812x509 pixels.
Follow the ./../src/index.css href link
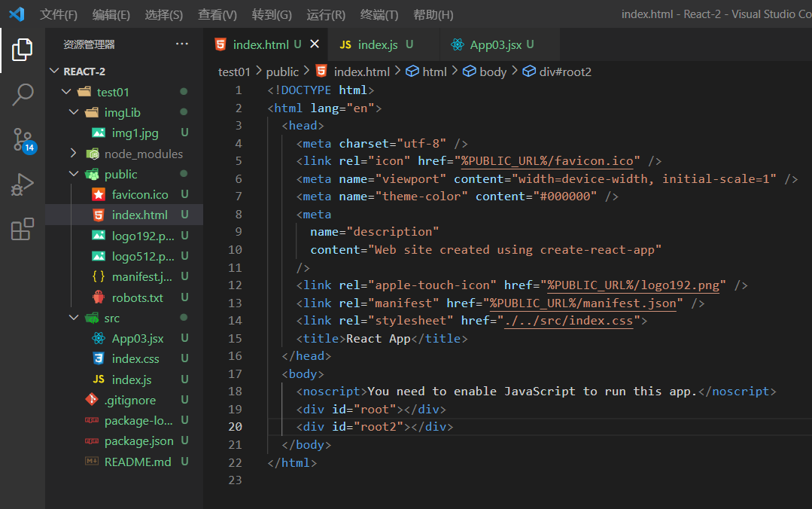point(569,321)
